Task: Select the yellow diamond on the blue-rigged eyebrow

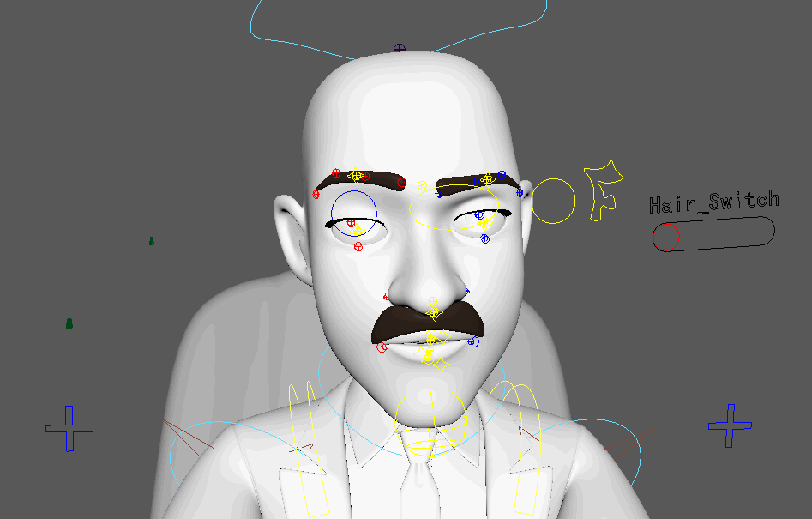Action: [x=488, y=180]
